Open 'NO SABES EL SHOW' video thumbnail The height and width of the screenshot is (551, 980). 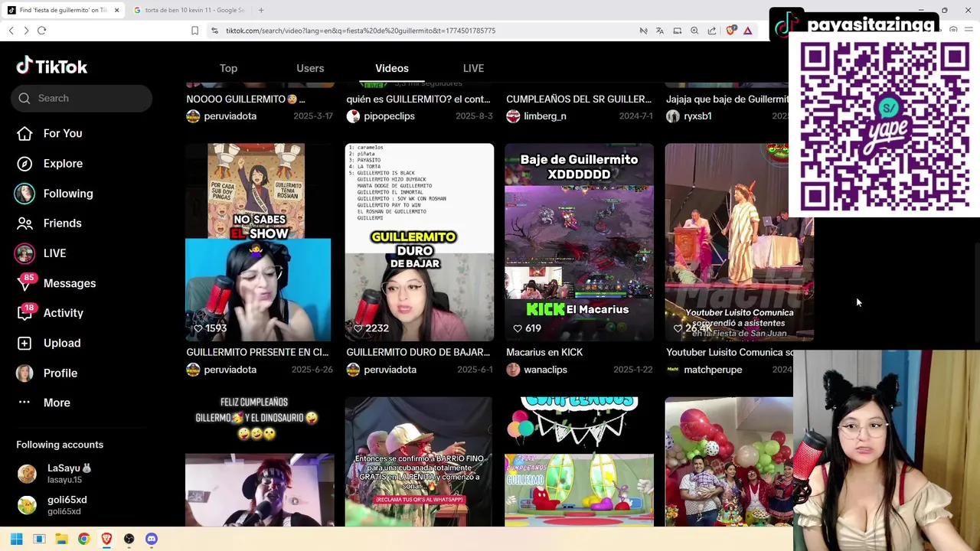coord(260,242)
